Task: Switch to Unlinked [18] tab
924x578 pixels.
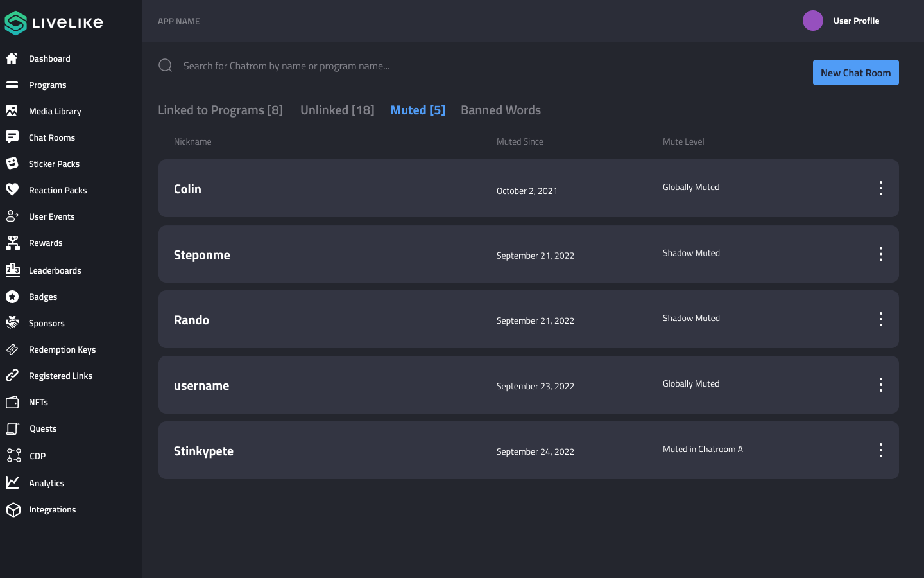Action: pyautogui.click(x=338, y=110)
